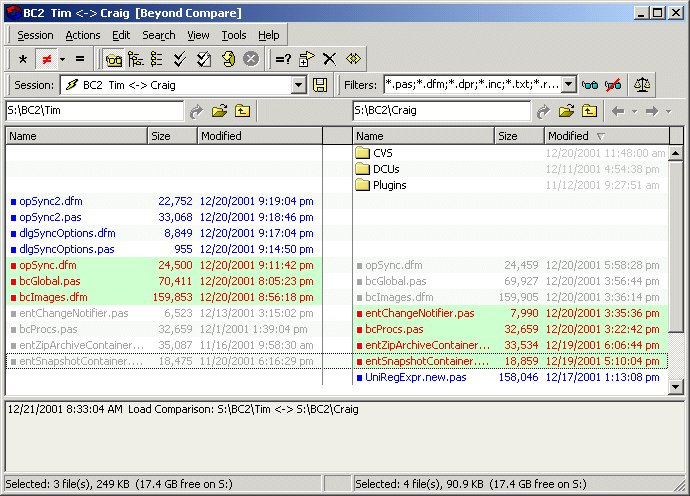Open the View menu
Image resolution: width=690 pixels, height=496 pixels.
(198, 35)
